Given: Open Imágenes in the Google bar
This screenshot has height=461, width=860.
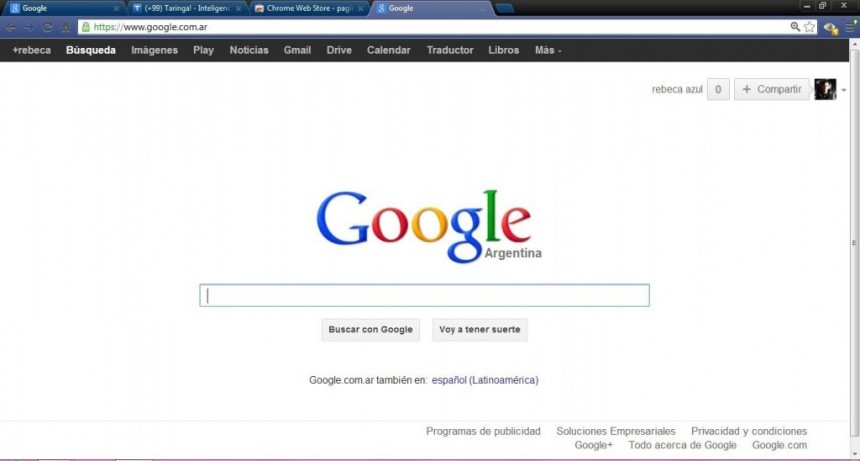Looking at the screenshot, I should (x=154, y=50).
